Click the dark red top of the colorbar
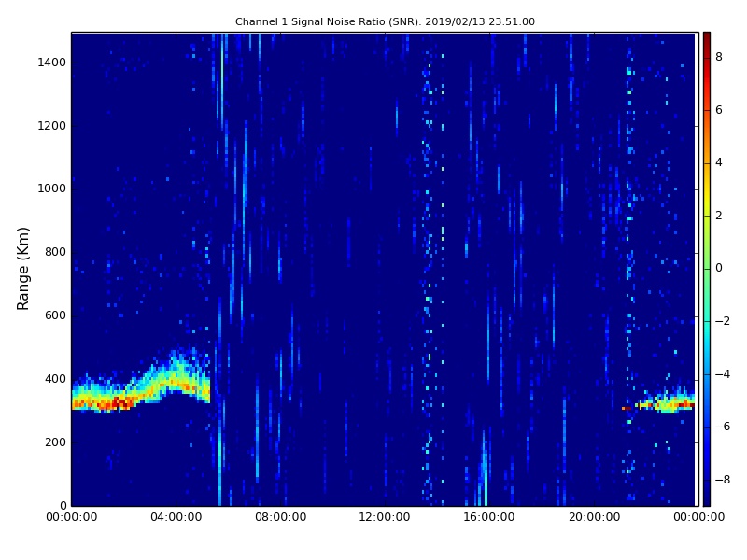 pyautogui.click(x=707, y=37)
